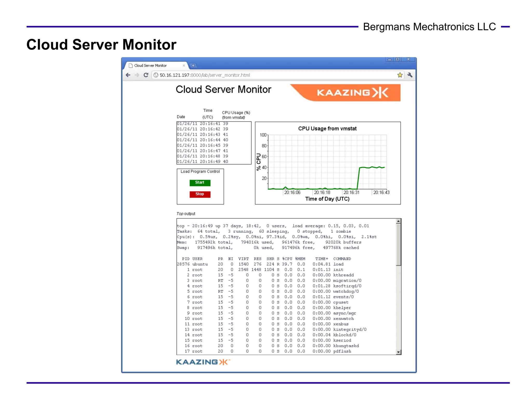Click the COMMAND column header
Image resolution: width=532 pixels, height=411 pixels.
pyautogui.click(x=342, y=259)
